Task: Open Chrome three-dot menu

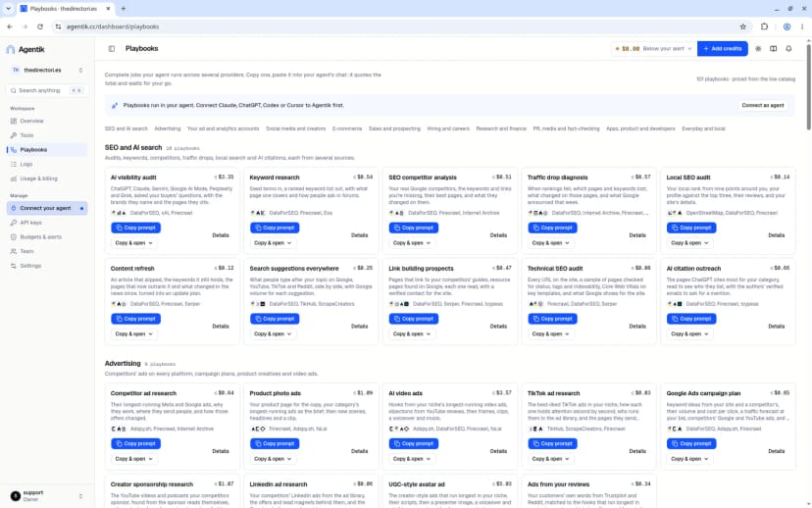Action: pos(802,26)
